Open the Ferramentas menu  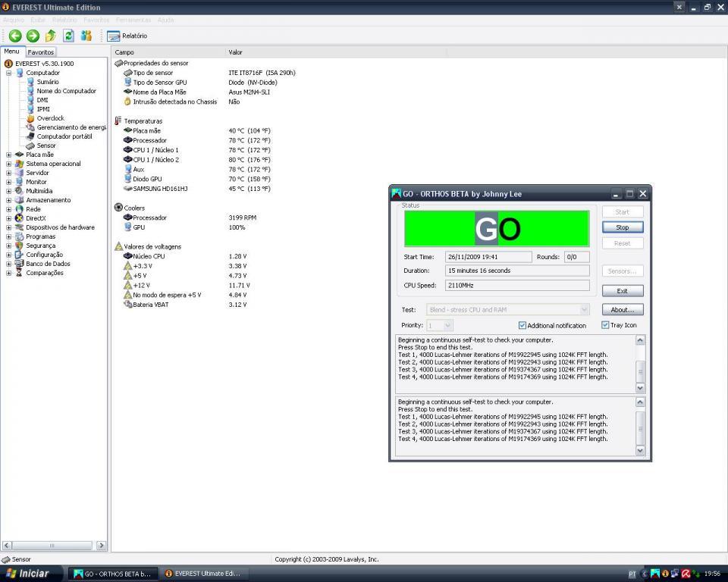tap(133, 20)
